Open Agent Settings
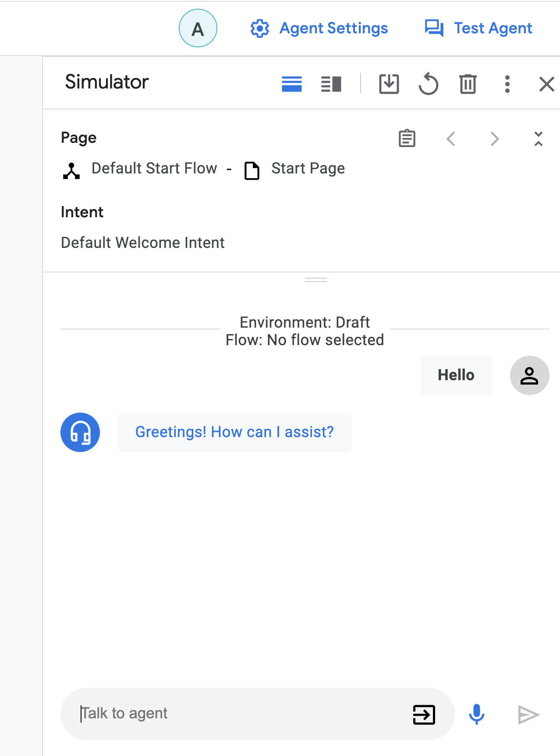The width and height of the screenshot is (560, 756). pos(319,28)
